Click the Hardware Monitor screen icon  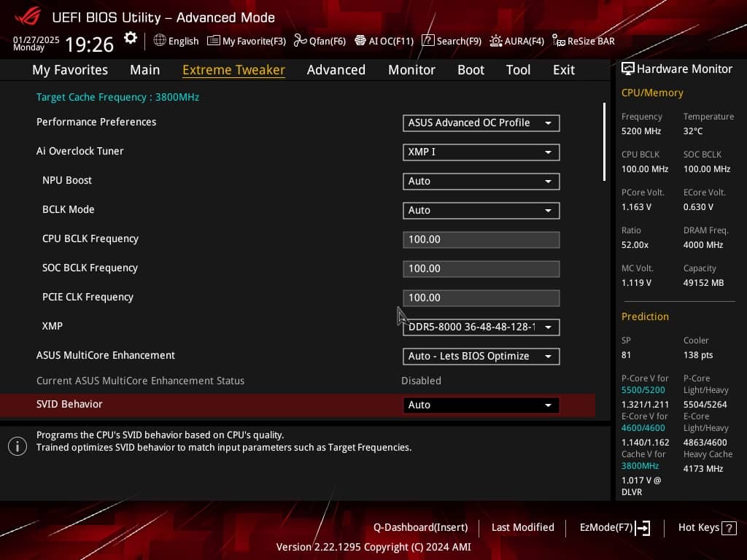(628, 69)
